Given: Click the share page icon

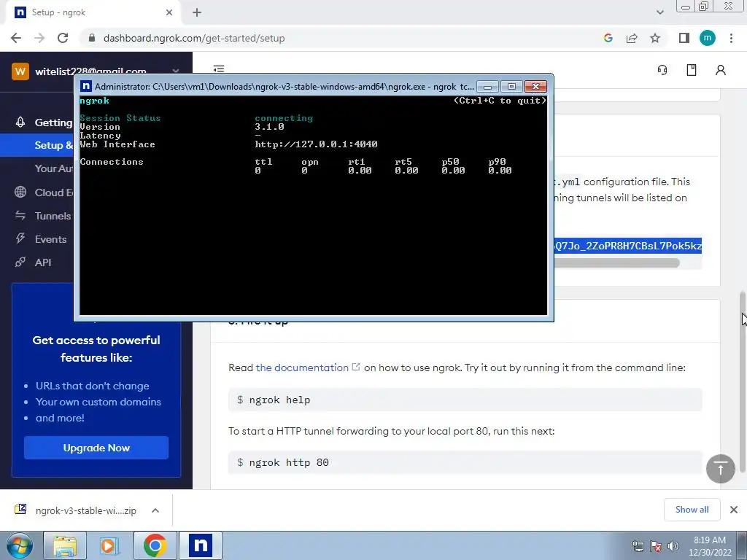Looking at the screenshot, I should point(632,38).
